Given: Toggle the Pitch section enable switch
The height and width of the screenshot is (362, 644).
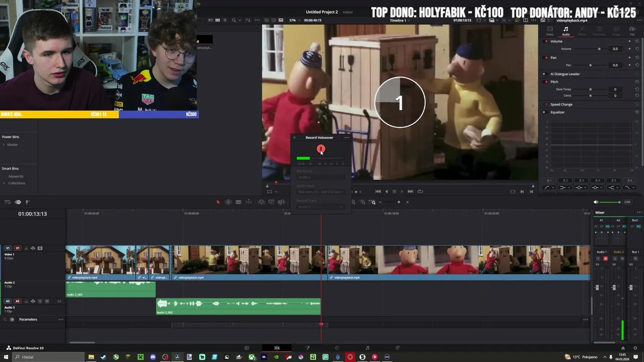Looking at the screenshot, I should click(x=546, y=81).
